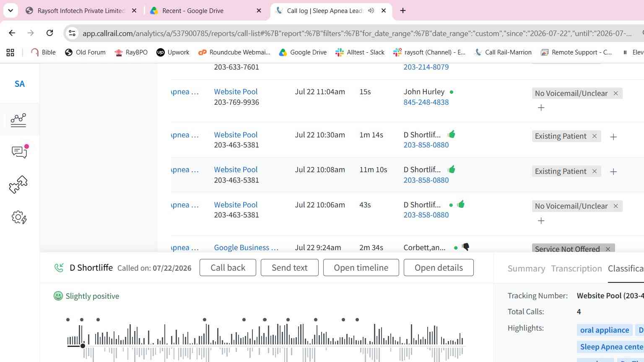Screen dimensions: 644x362
Task: Open the settings gear icon in sidebar
Action: [x=19, y=217]
